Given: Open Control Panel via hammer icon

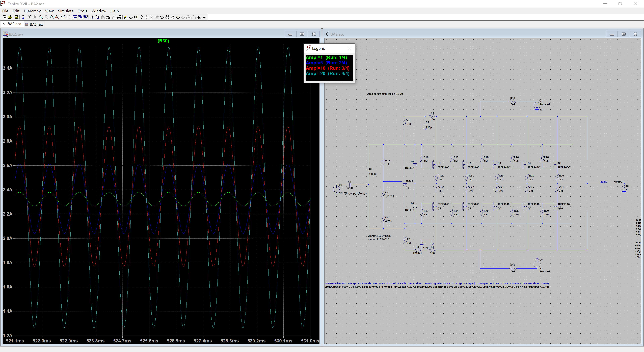Looking at the screenshot, I should click(23, 17).
